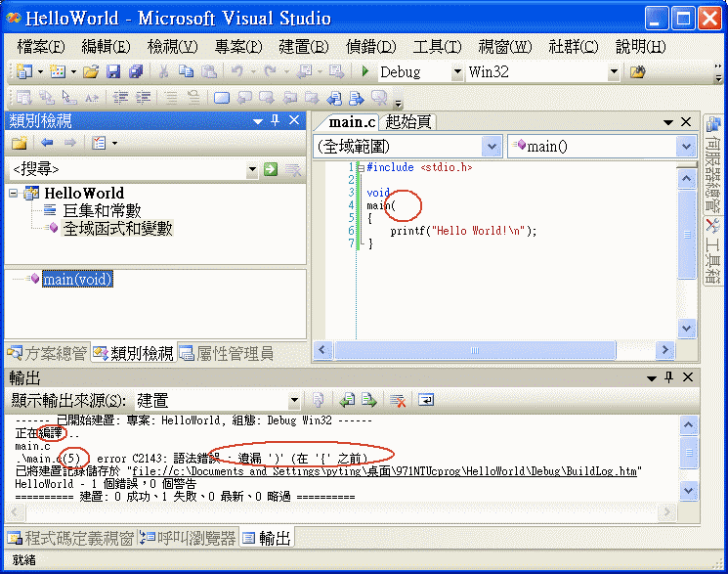
Task: Open the 伺服器總管 side tab
Action: point(712,164)
